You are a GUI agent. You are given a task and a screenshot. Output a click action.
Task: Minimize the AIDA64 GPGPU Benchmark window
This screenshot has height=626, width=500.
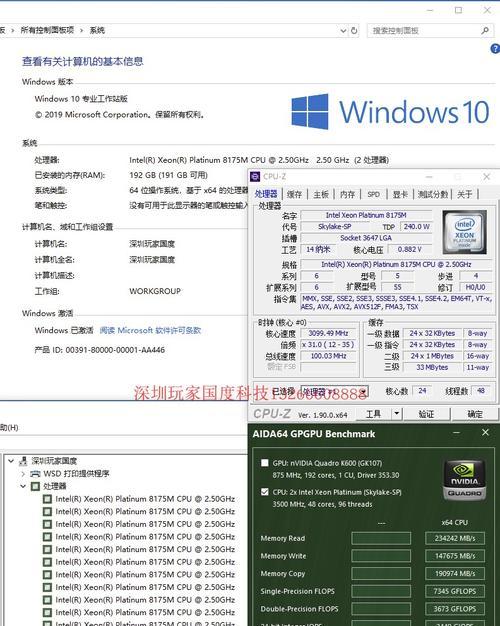point(457,433)
